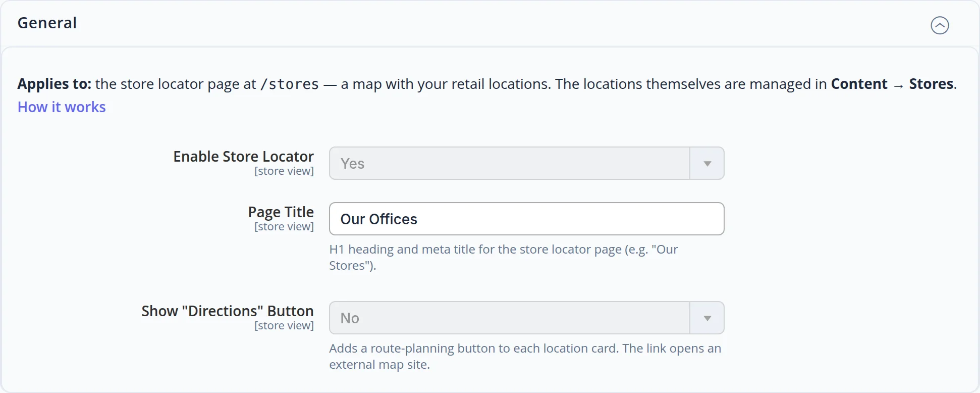
Task: Click the Page Title input field
Action: (x=526, y=219)
